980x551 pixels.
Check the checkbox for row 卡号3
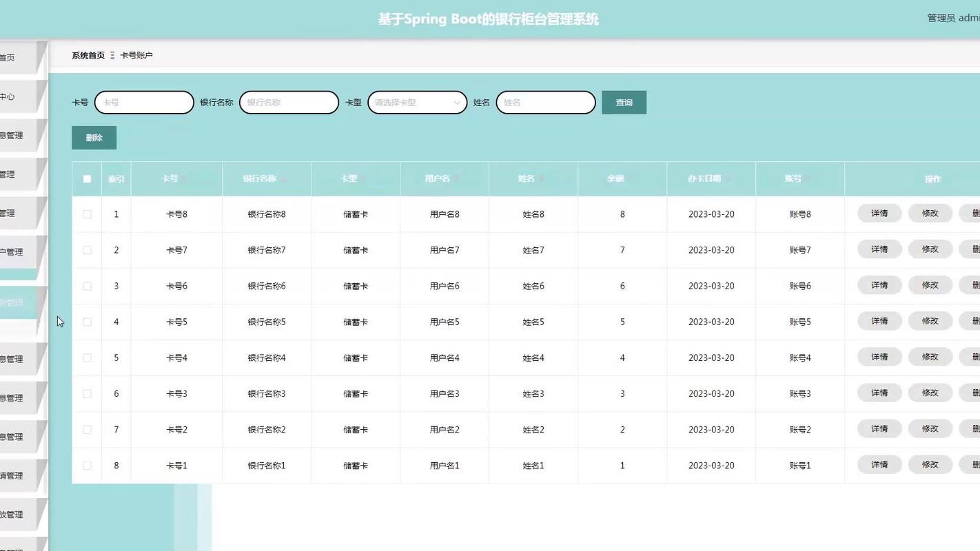point(87,393)
